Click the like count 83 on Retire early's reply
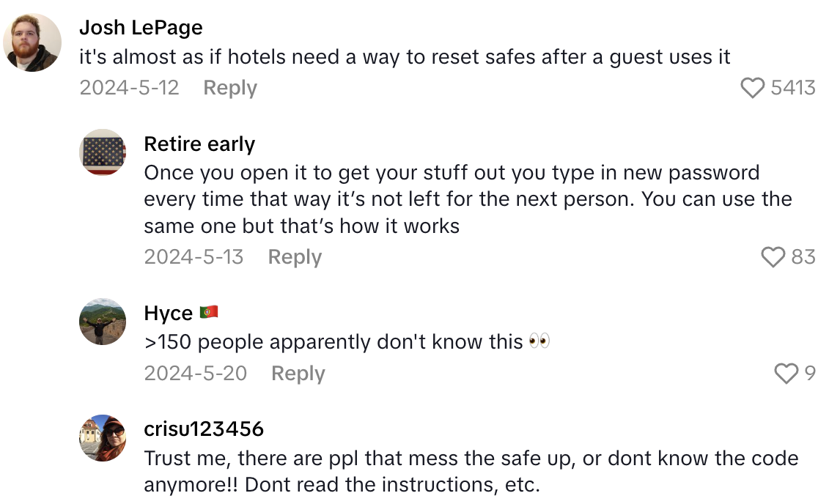Image resolution: width=840 pixels, height=504 pixels. pos(805,257)
